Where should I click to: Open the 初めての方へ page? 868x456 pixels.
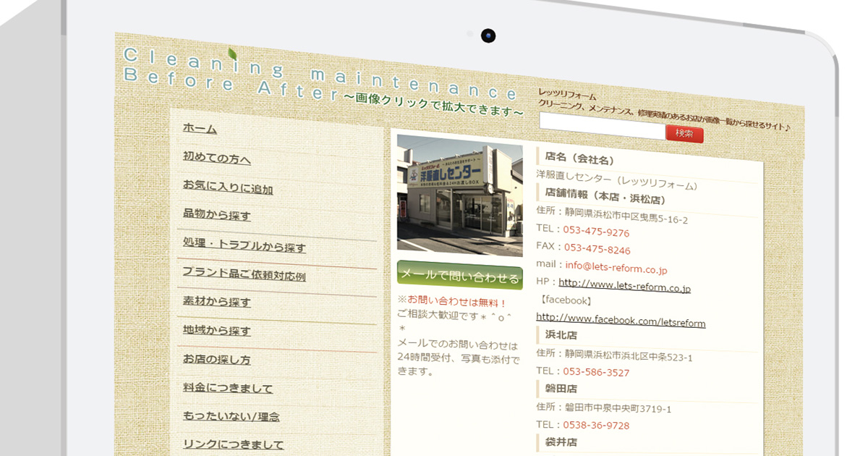pos(217,158)
